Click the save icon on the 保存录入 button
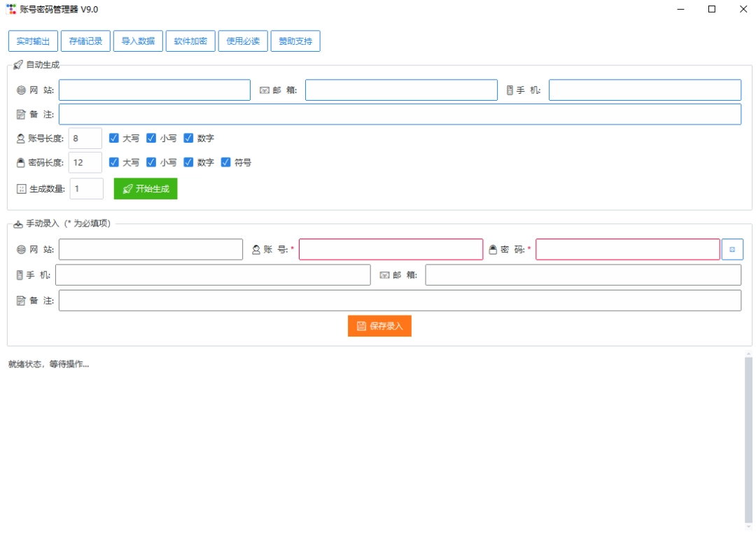This screenshot has height=536, width=756. pos(361,326)
